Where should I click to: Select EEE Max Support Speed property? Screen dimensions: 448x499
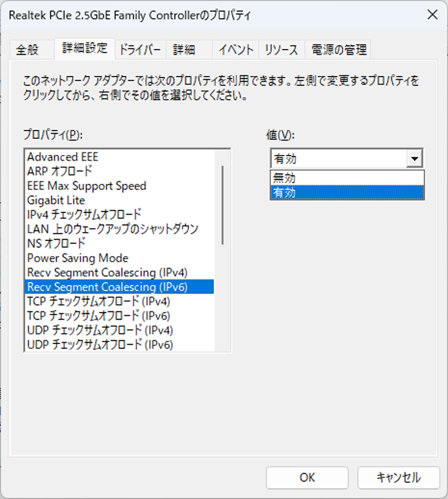pyautogui.click(x=120, y=186)
